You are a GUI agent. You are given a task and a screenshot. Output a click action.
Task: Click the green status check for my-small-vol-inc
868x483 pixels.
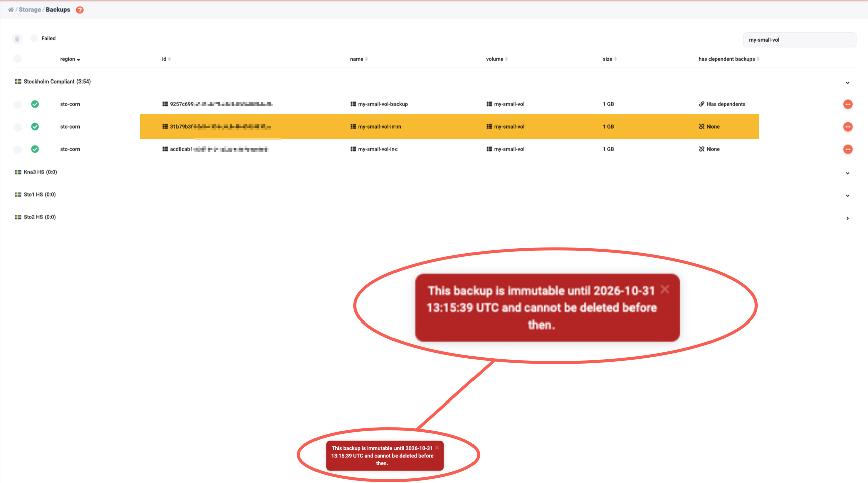tap(35, 149)
